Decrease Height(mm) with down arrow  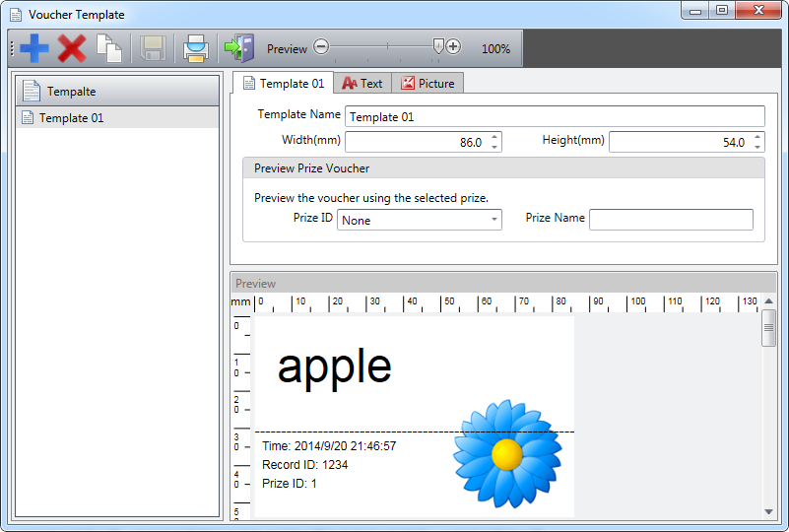point(757,147)
